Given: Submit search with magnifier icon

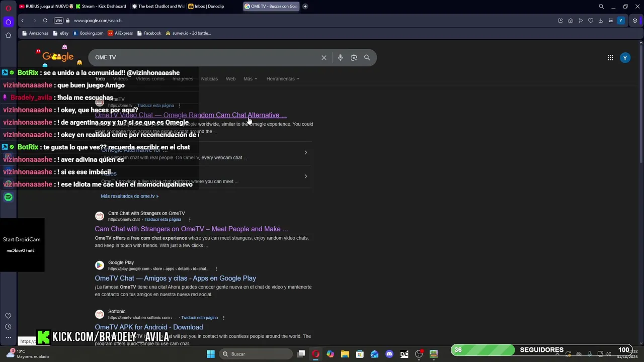Looking at the screenshot, I should click(367, 57).
